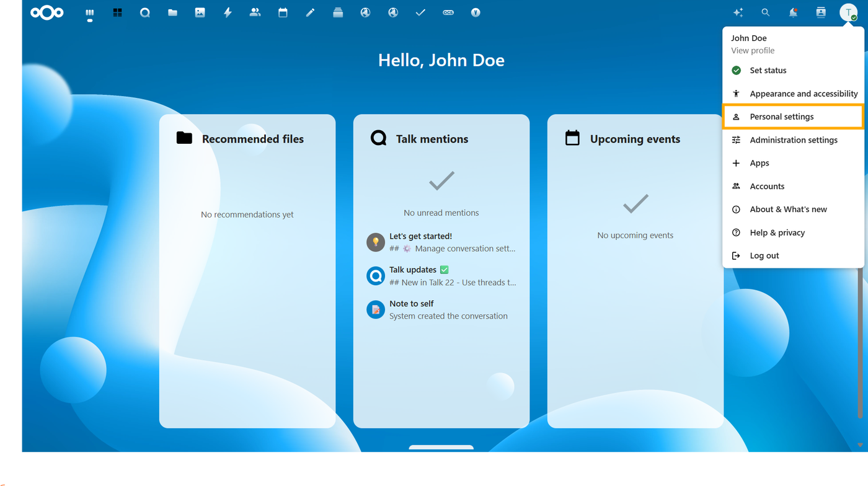The width and height of the screenshot is (868, 486).
Task: Open the contacts menu icon at top right
Action: tap(821, 12)
